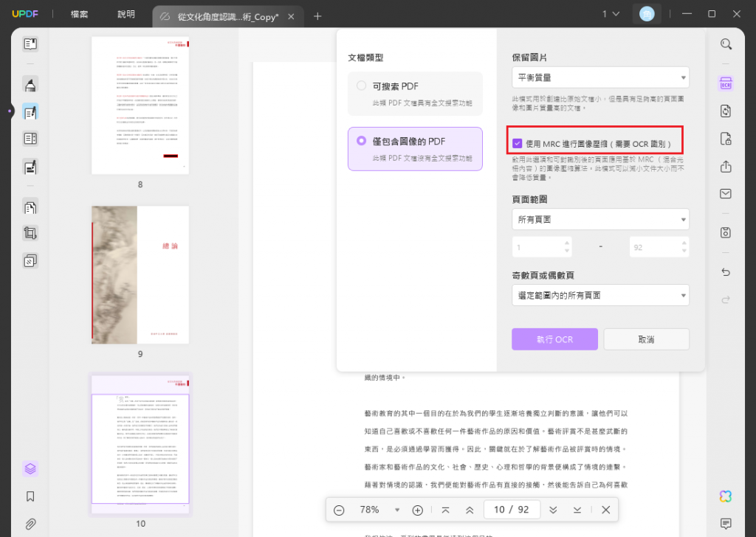This screenshot has height=537, width=756.
Task: Open the 檔案 menu
Action: 80,14
